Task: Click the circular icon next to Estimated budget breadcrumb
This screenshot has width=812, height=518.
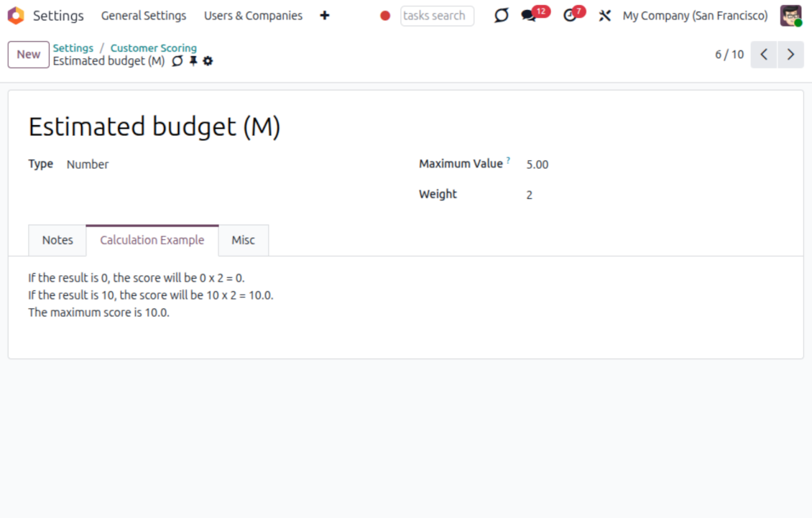Action: point(177,61)
